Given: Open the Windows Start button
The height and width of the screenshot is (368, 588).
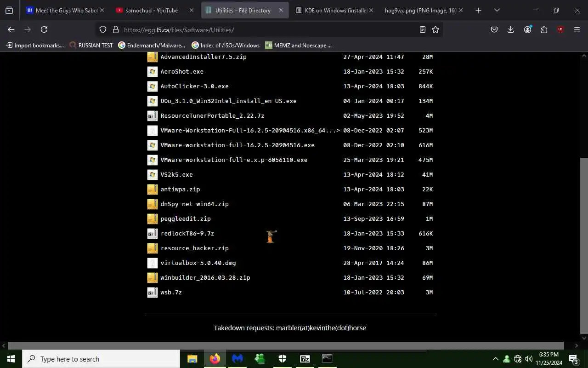Looking at the screenshot, I should [11, 359].
